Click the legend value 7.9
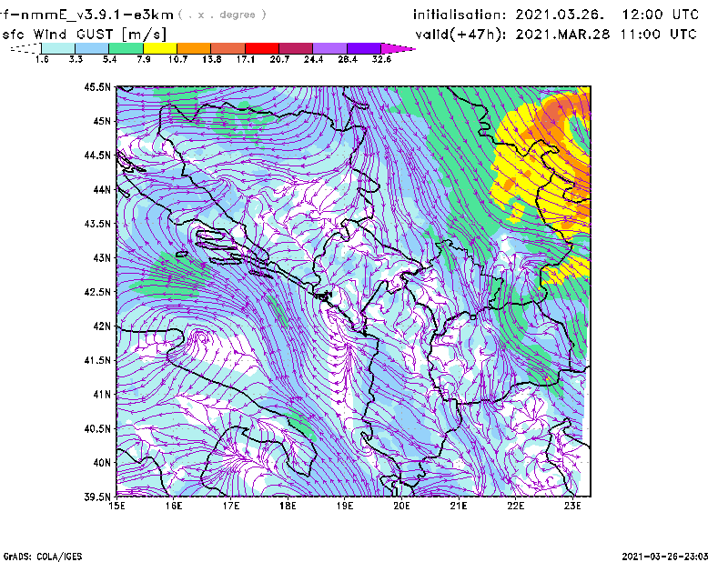Screen dimensions: 728x562 (x=144, y=59)
